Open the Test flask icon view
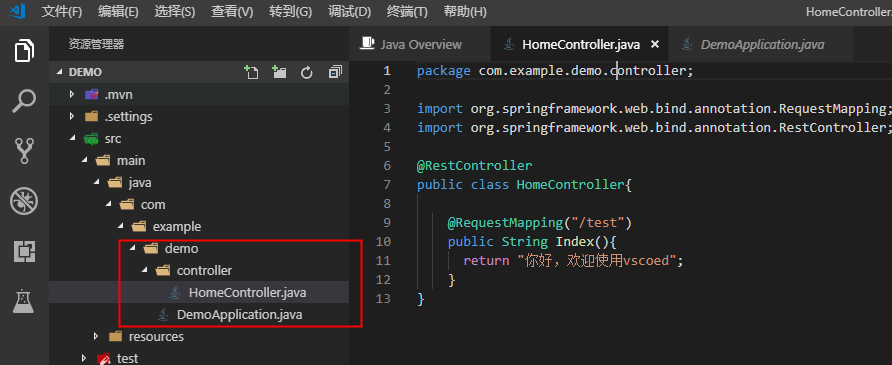Image resolution: width=892 pixels, height=365 pixels. (24, 301)
